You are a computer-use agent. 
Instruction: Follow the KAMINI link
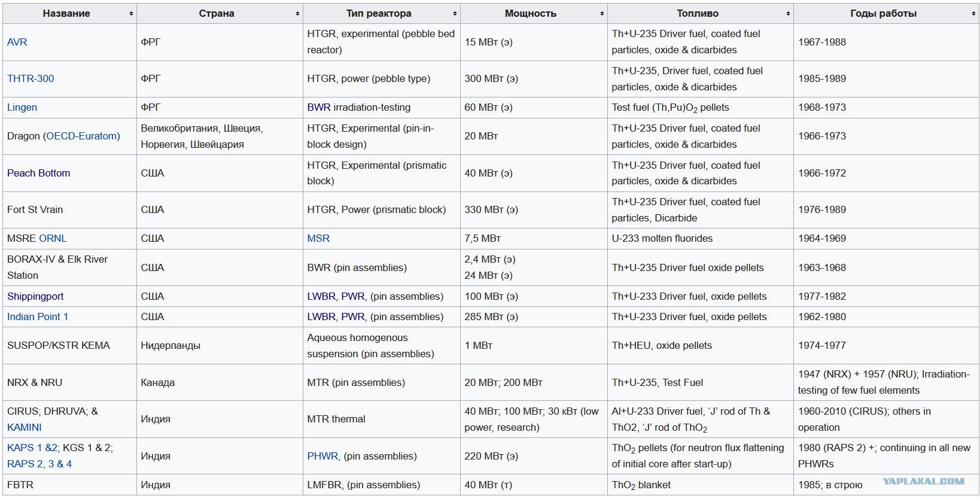pos(25,427)
